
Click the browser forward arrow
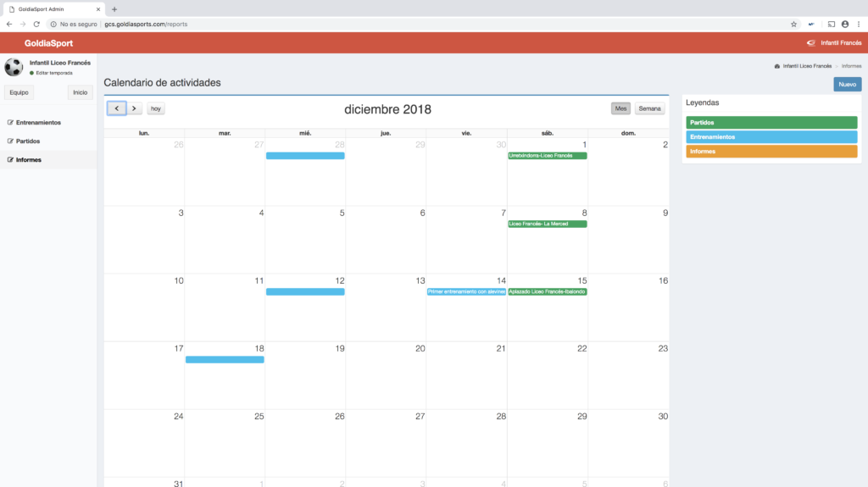(x=23, y=25)
